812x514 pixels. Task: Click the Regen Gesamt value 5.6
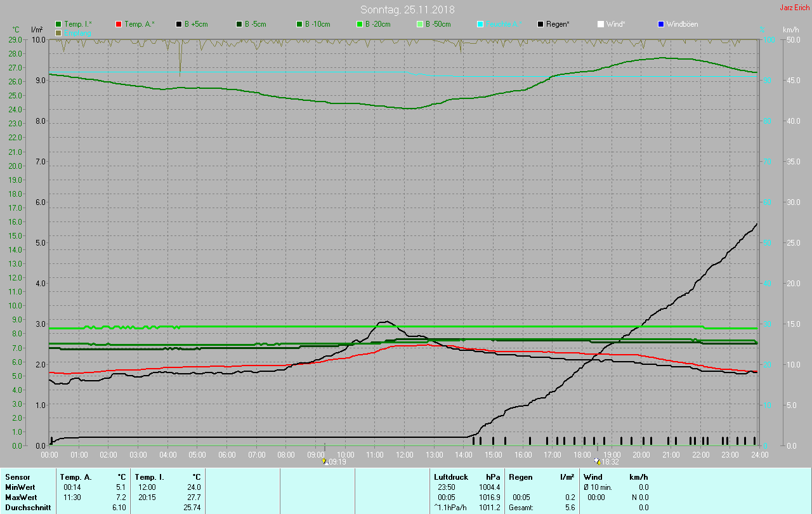[570, 508]
